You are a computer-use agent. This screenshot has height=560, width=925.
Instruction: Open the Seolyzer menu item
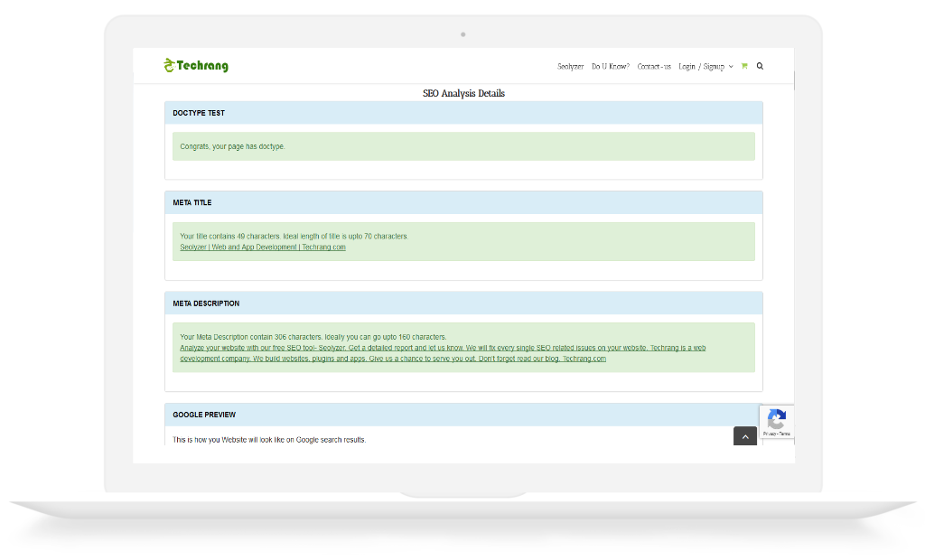tap(571, 67)
